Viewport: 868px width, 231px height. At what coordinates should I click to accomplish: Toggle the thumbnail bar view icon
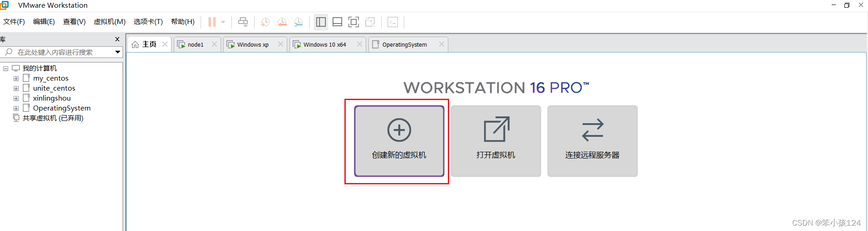[x=337, y=22]
